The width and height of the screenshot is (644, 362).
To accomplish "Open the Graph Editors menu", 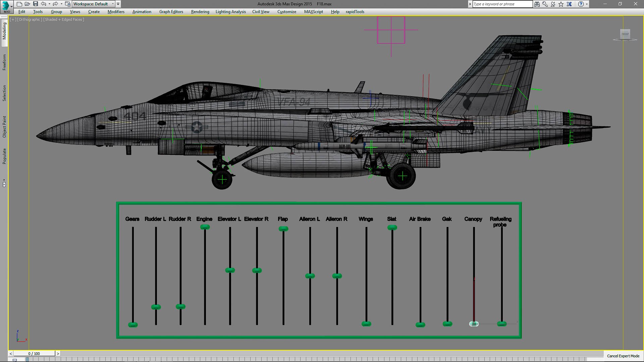I will (171, 12).
